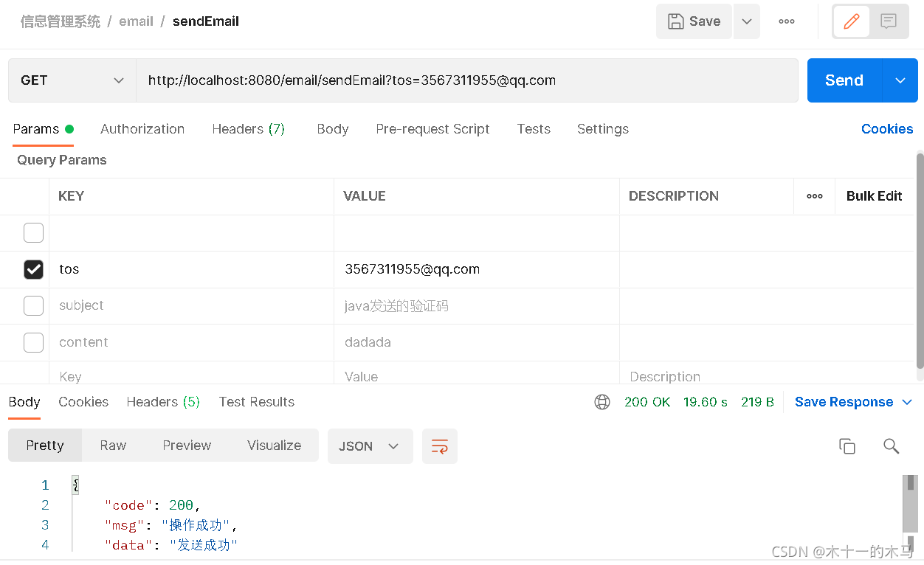924x565 pixels.
Task: Click the dadada value cell
Action: point(477,343)
